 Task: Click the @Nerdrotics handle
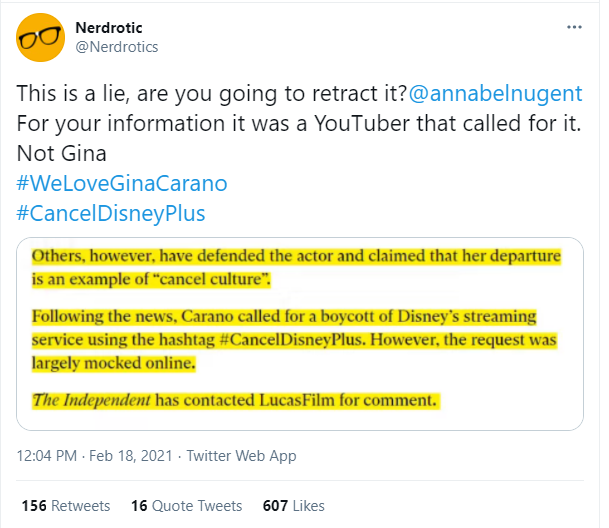(x=117, y=47)
